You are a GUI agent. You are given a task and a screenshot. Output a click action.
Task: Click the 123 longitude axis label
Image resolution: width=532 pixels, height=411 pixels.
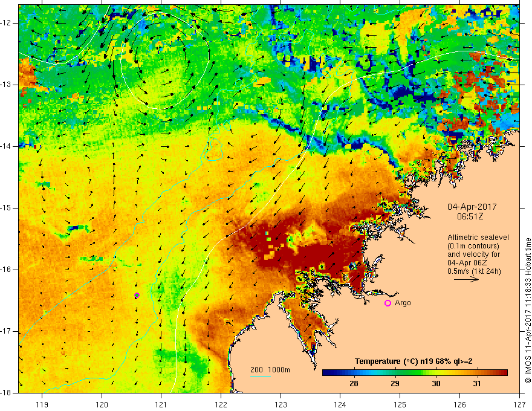click(281, 404)
